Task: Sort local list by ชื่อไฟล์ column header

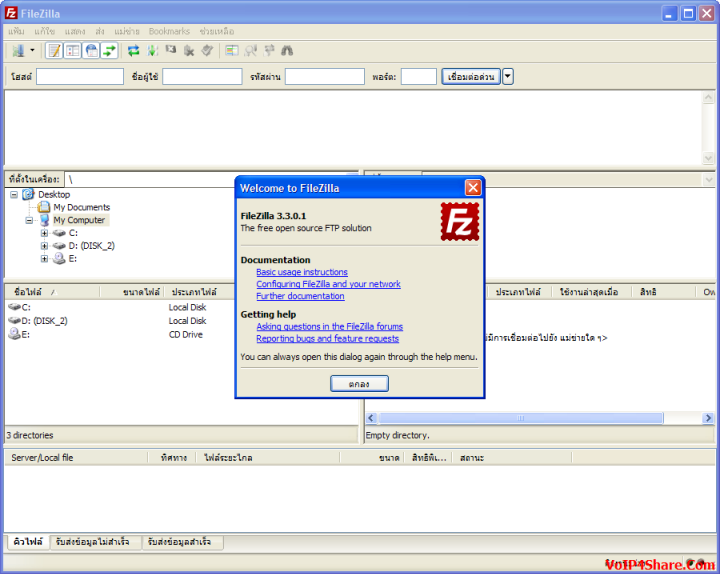Action: pyautogui.click(x=52, y=292)
